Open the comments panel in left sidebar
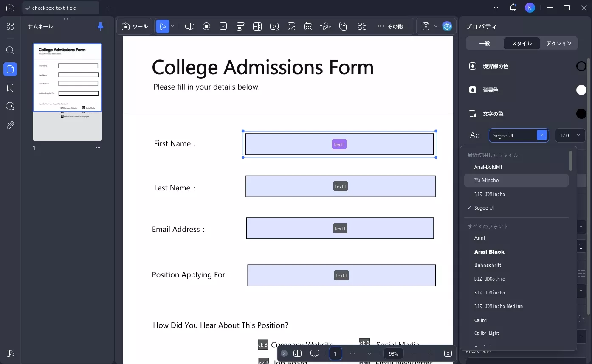Image resolution: width=592 pixels, height=364 pixels. click(10, 106)
